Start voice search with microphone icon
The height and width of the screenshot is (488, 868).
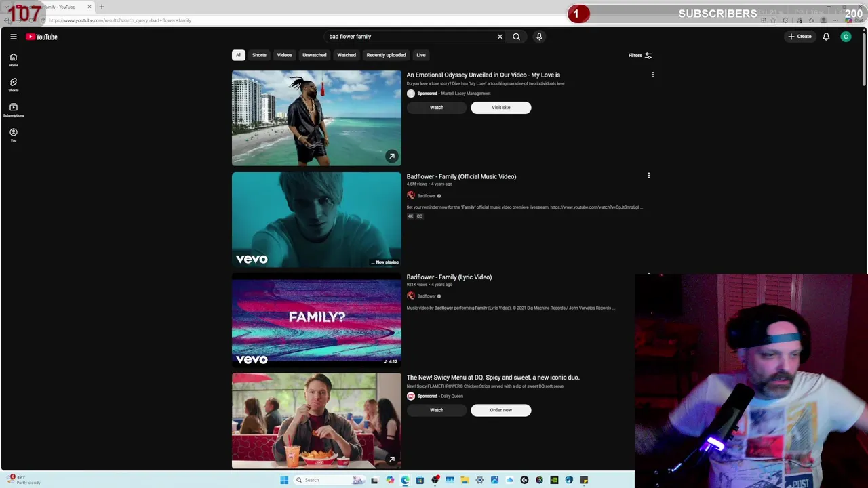pyautogui.click(x=539, y=37)
